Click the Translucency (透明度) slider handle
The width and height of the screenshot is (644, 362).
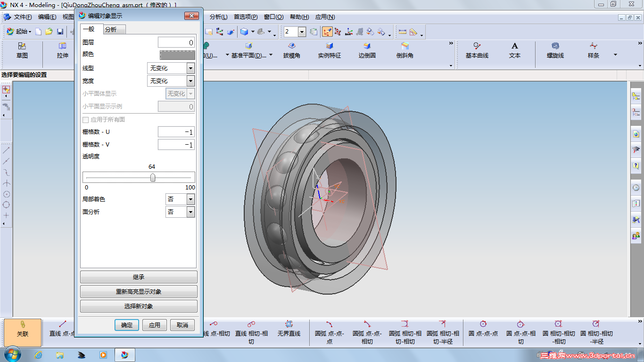153,178
